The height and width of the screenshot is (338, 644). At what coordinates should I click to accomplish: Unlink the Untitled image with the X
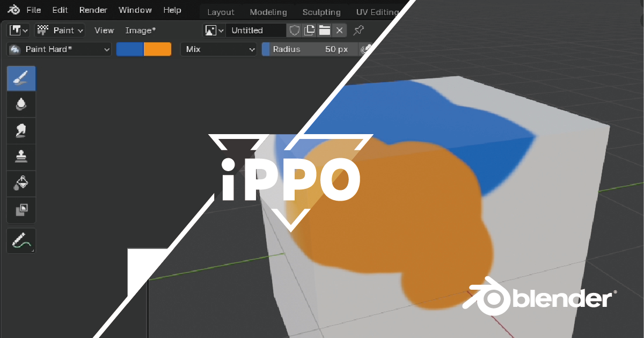click(339, 31)
